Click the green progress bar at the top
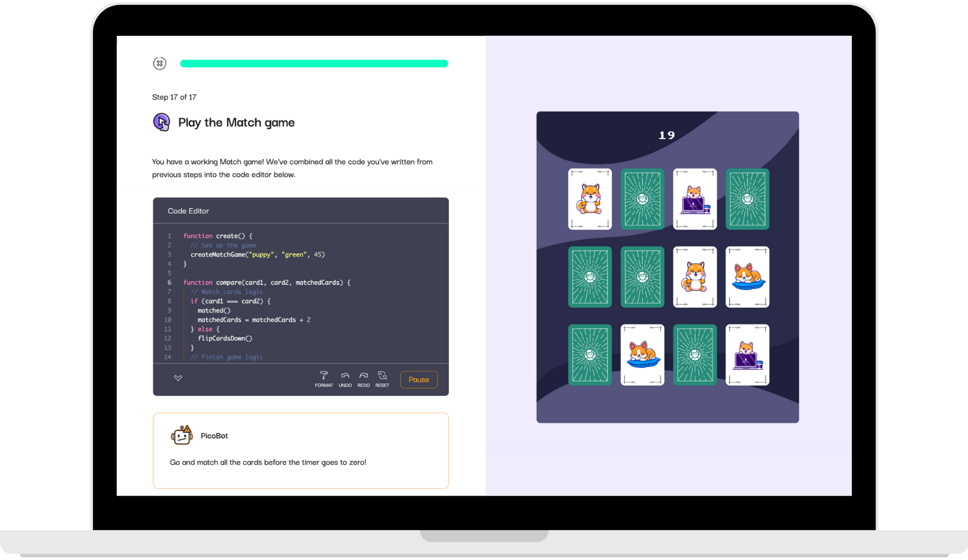968x560 pixels. click(x=314, y=63)
